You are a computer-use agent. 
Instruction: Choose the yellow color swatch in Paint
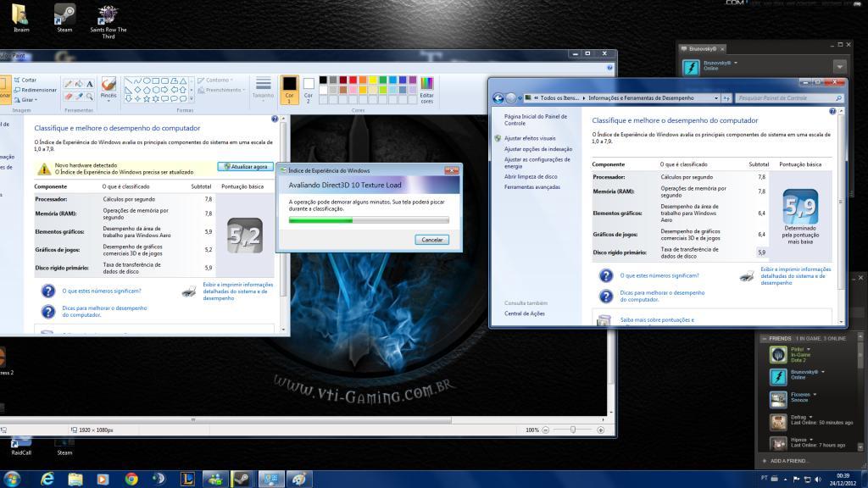click(x=373, y=80)
